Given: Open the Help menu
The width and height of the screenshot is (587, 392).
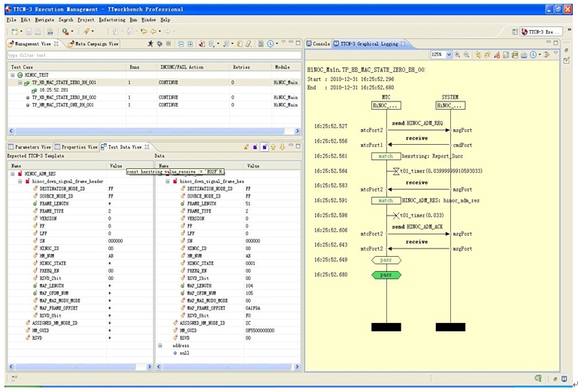Looking at the screenshot, I should pos(165,20).
